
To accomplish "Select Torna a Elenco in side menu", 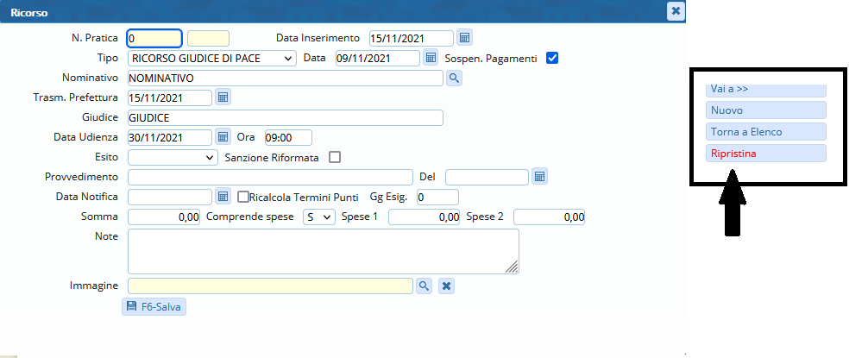I will 765,132.
